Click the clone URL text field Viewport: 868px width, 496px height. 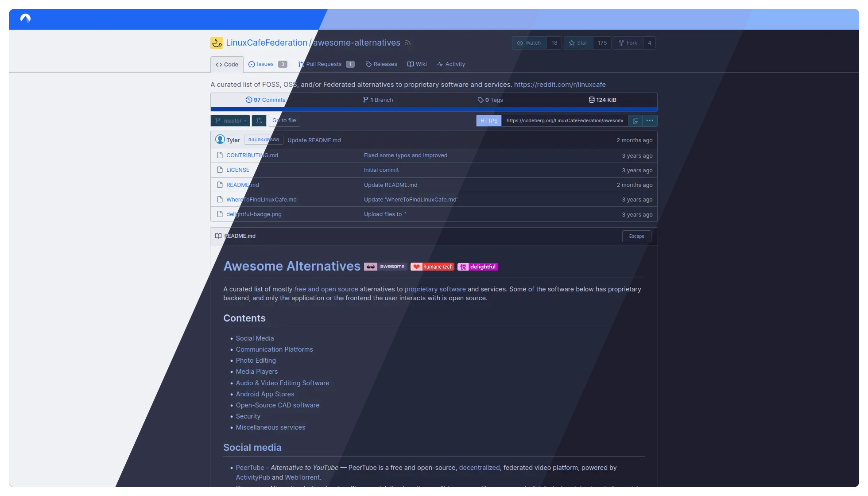[x=565, y=120]
